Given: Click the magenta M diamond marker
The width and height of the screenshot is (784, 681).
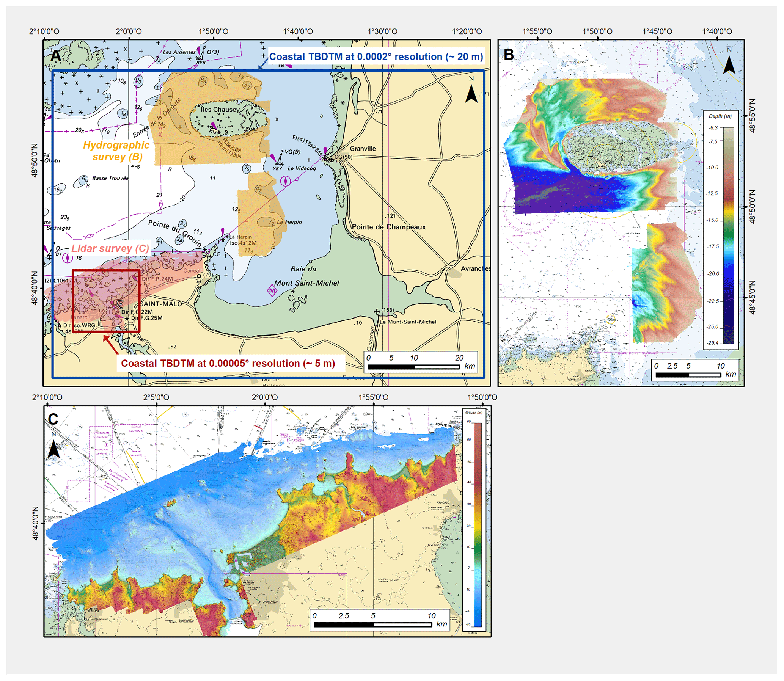Looking at the screenshot, I should point(272,291).
